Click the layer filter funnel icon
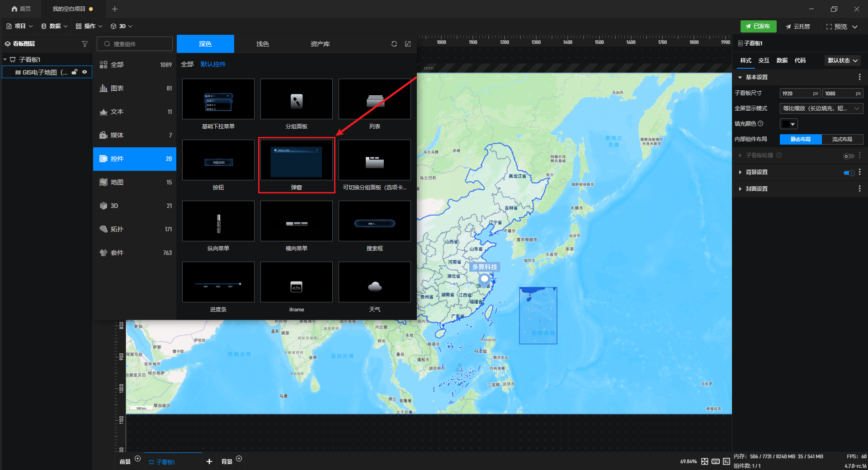The height and width of the screenshot is (470, 868). coord(85,44)
